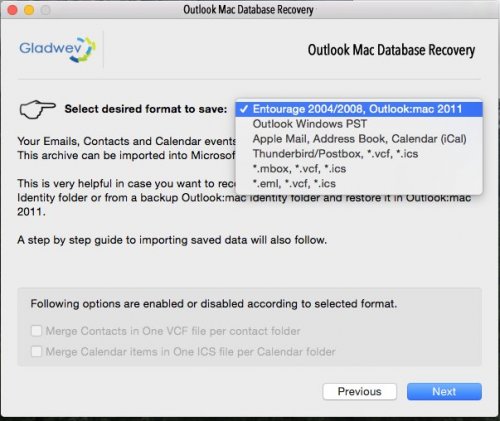Click the window title bar text
Screen dimensions: 500x421
(x=248, y=10)
